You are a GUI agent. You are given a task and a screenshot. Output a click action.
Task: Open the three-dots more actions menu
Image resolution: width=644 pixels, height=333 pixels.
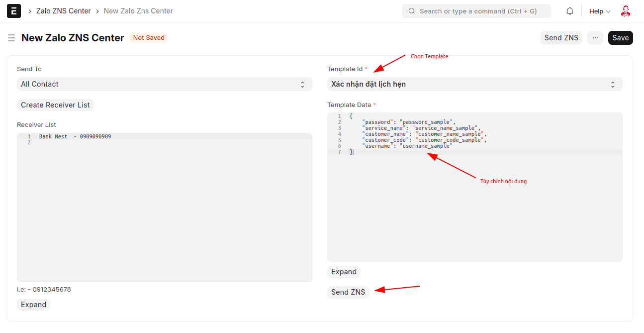coord(595,38)
